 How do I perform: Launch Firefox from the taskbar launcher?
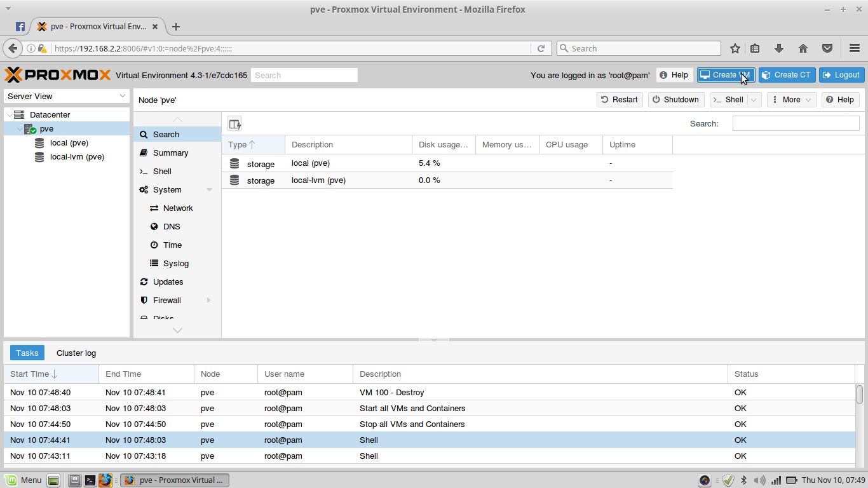pyautogui.click(x=105, y=480)
